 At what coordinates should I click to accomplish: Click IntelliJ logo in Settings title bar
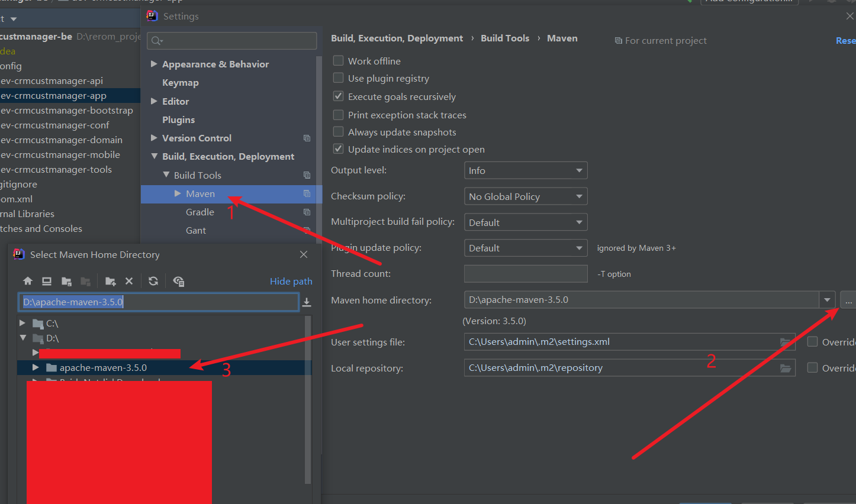[x=152, y=16]
